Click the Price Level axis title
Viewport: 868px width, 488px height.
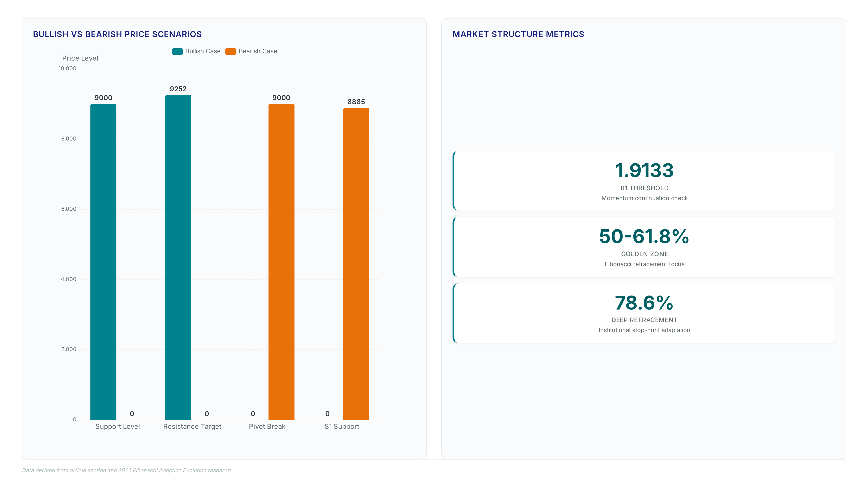point(80,58)
